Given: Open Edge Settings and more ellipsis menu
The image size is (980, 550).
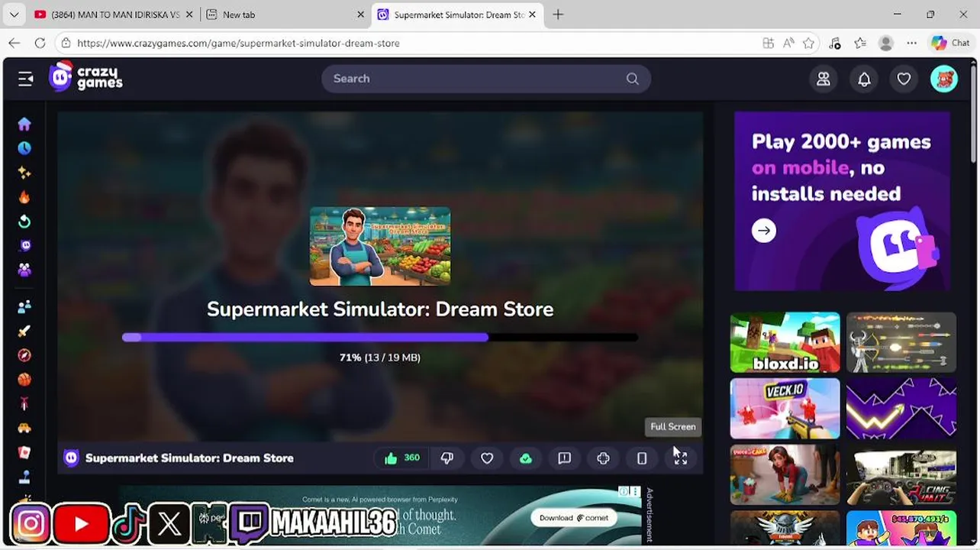Looking at the screenshot, I should 911,44.
